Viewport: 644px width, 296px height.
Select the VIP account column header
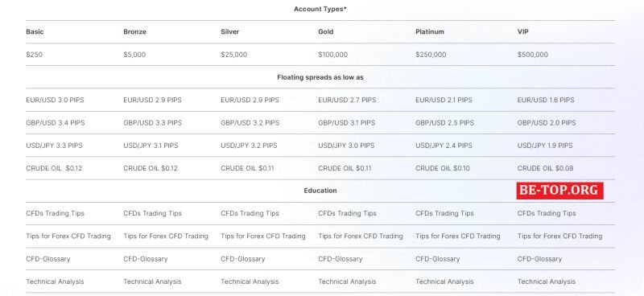click(522, 31)
